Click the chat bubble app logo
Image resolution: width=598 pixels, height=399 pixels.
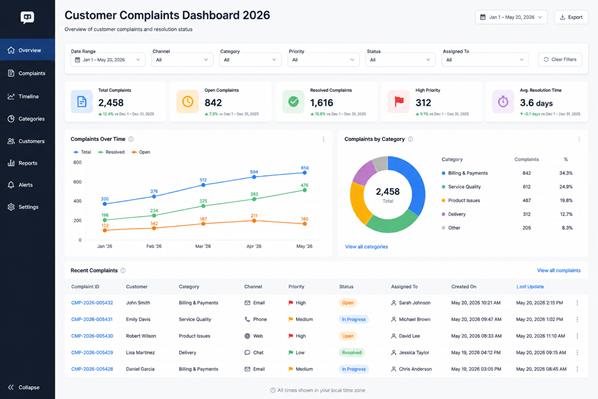[x=27, y=17]
